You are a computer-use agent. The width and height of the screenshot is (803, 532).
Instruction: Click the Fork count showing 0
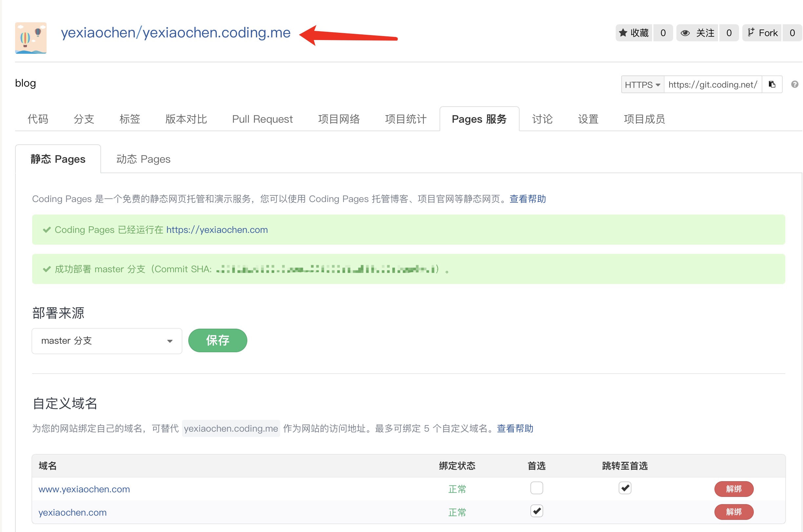pos(792,33)
